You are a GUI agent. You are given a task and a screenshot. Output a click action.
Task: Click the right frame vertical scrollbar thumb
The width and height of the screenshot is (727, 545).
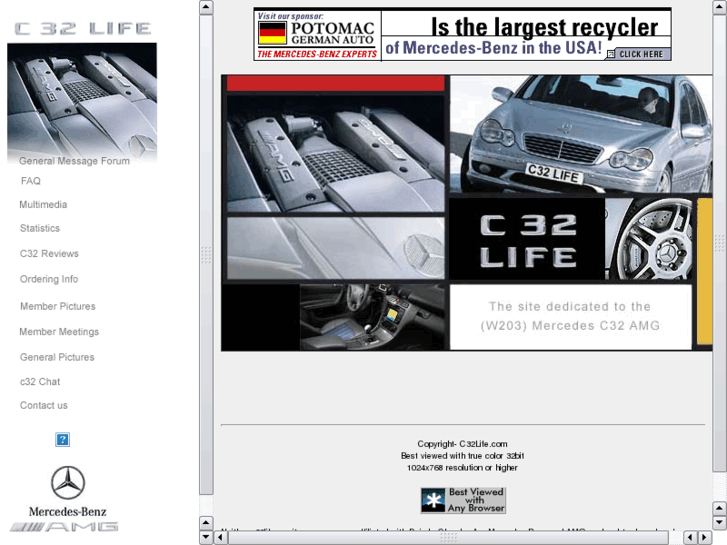tap(720, 243)
